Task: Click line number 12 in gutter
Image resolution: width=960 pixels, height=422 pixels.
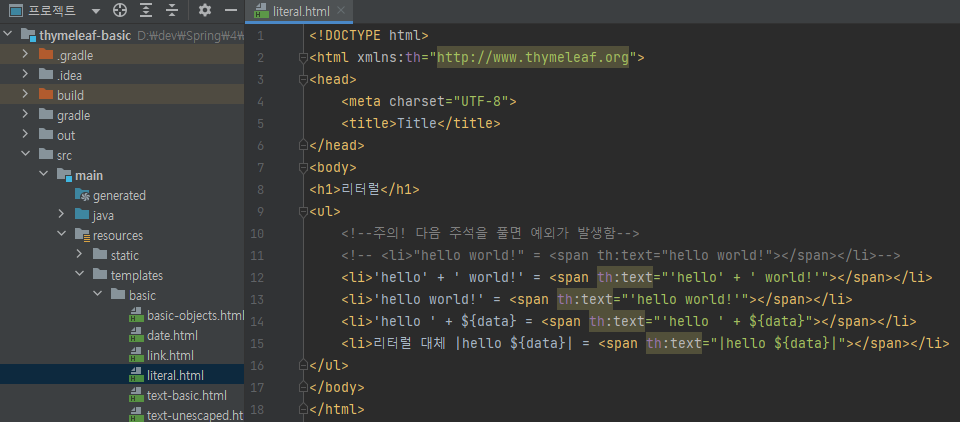Action: [257, 277]
